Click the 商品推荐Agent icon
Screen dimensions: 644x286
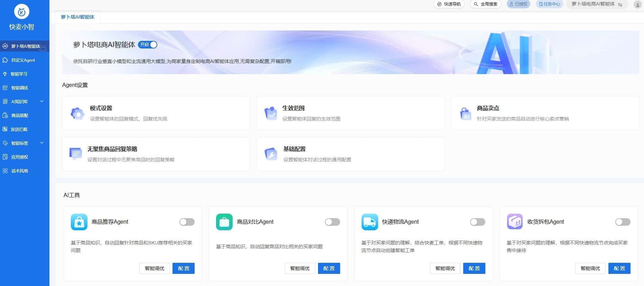[x=79, y=222]
